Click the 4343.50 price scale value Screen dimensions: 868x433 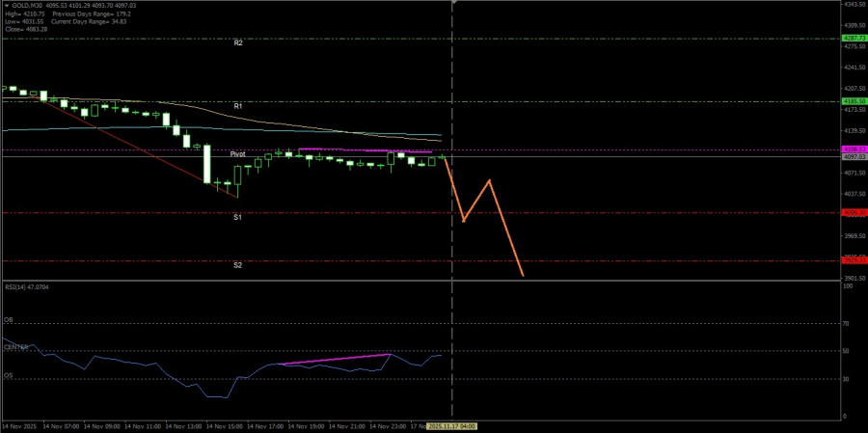pyautogui.click(x=854, y=5)
